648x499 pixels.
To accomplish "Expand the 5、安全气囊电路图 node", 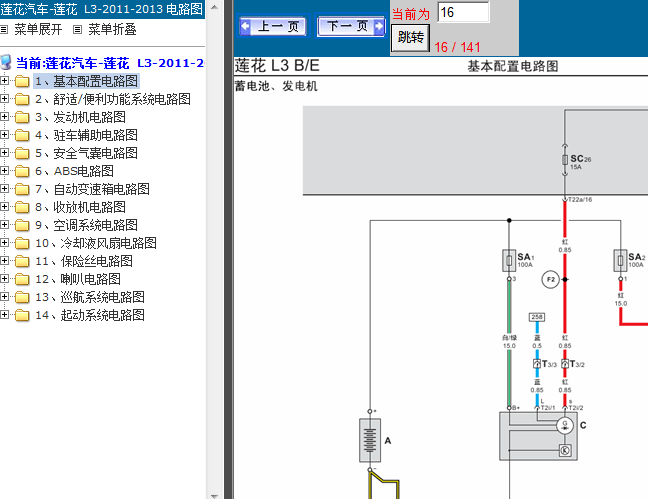I will [x=4, y=153].
